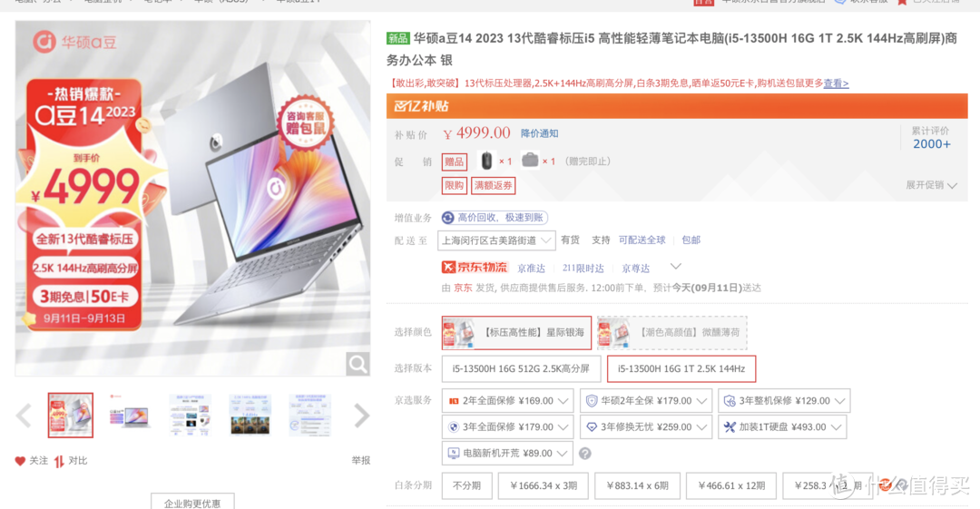
Task: Expand the 加装1T硬盘 ¥493.00 dropdown
Action: 783,427
